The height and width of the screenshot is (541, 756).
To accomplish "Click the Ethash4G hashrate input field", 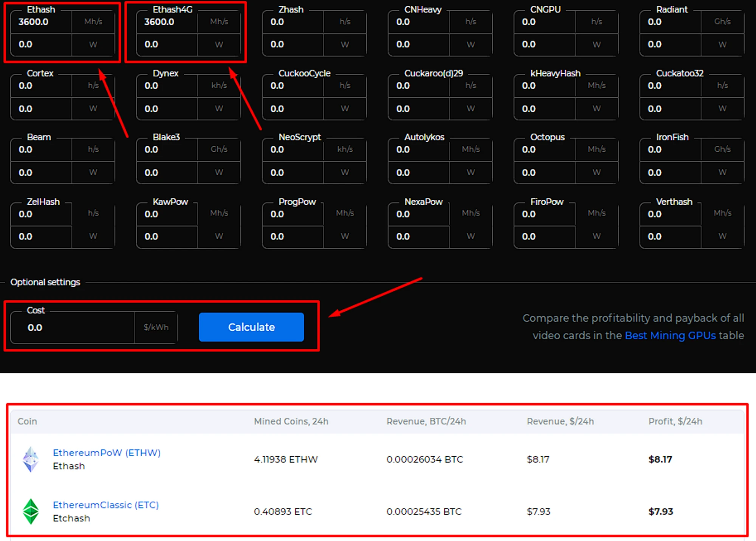I will click(167, 22).
